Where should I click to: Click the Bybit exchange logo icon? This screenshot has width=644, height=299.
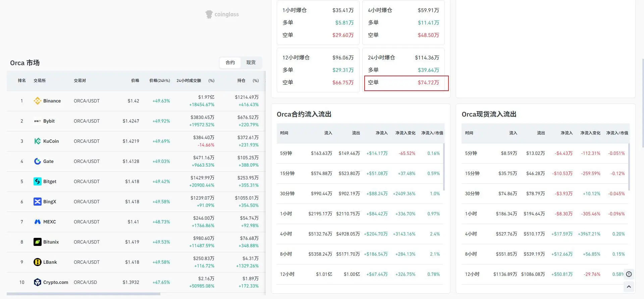(x=38, y=121)
